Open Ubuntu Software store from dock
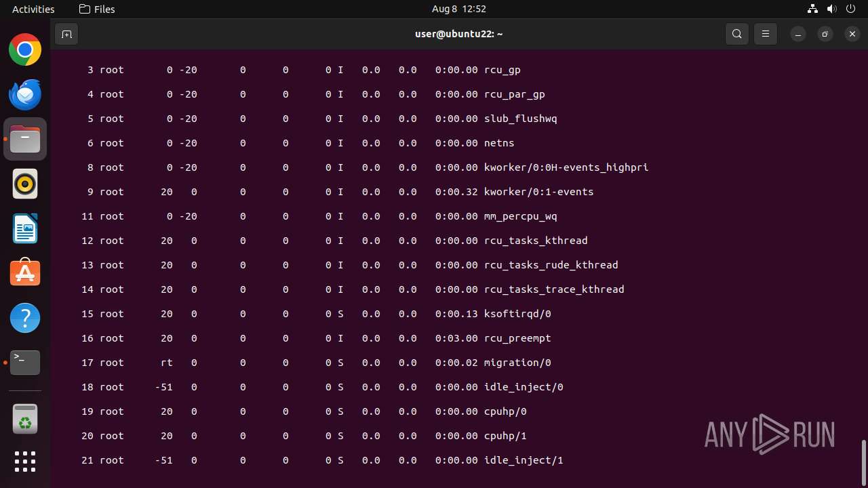 25,273
